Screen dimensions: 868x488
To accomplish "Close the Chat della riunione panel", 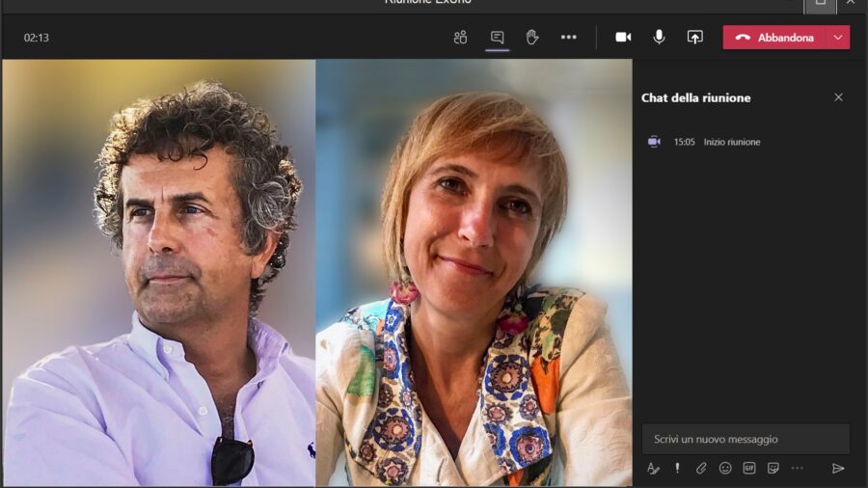I will click(838, 97).
